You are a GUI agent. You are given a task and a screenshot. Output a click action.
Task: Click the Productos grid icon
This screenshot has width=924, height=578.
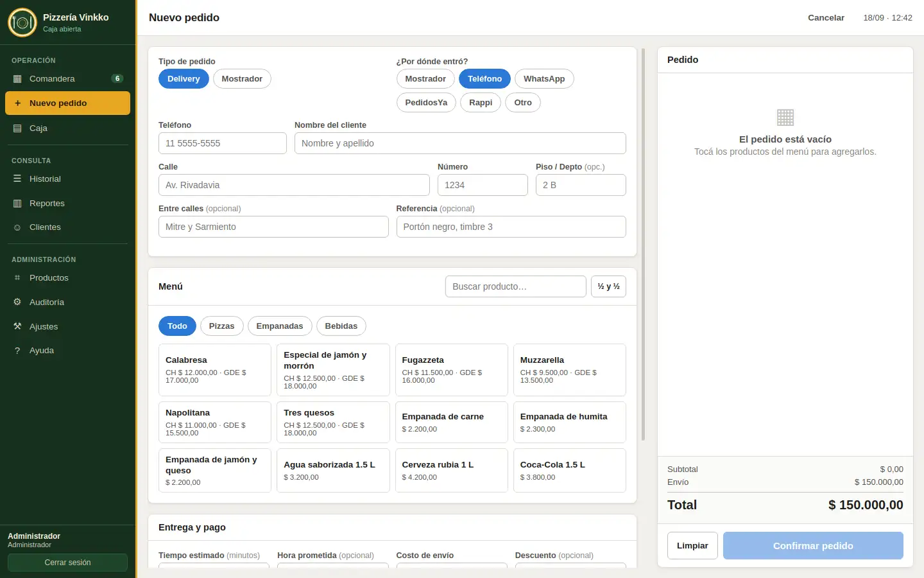coord(17,278)
